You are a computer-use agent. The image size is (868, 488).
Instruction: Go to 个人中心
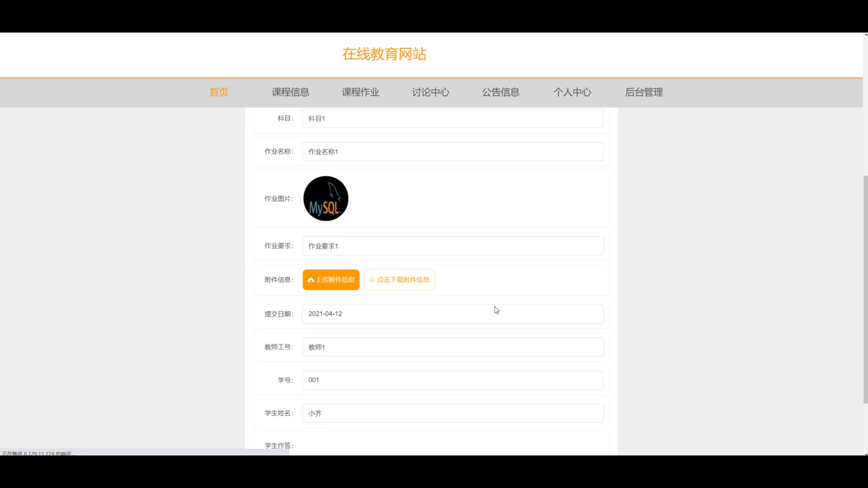(x=572, y=92)
